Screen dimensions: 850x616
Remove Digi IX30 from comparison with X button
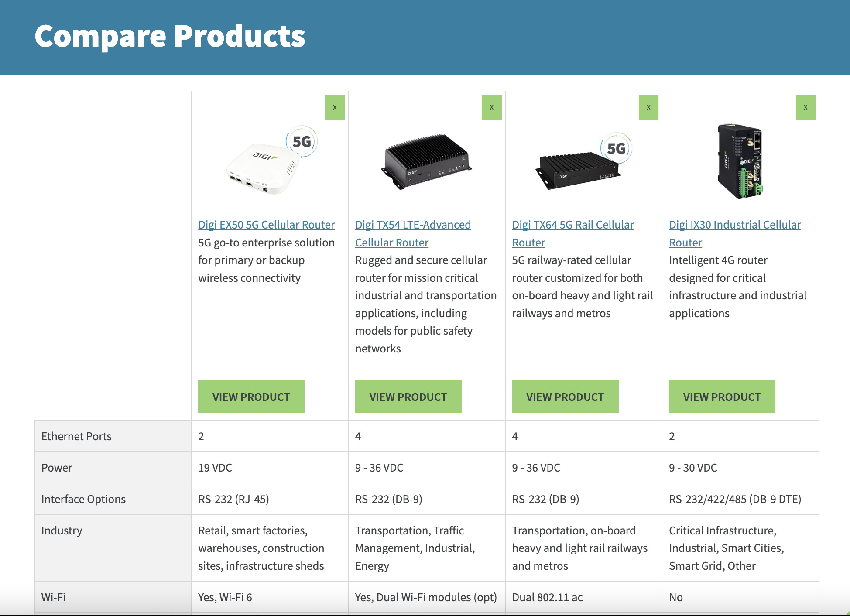click(805, 107)
